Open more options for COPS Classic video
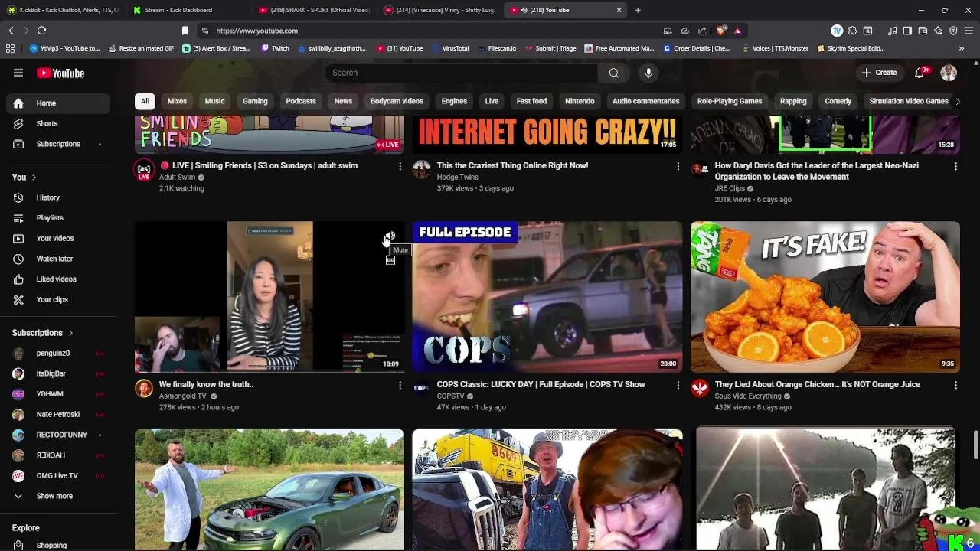 678,385
